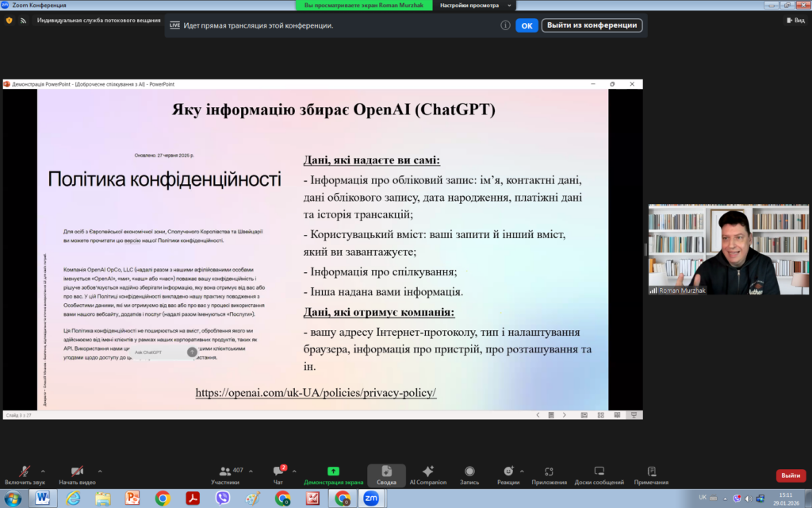Launch AI Companion from the toolbar
This screenshot has width=812, height=508.
[428, 474]
